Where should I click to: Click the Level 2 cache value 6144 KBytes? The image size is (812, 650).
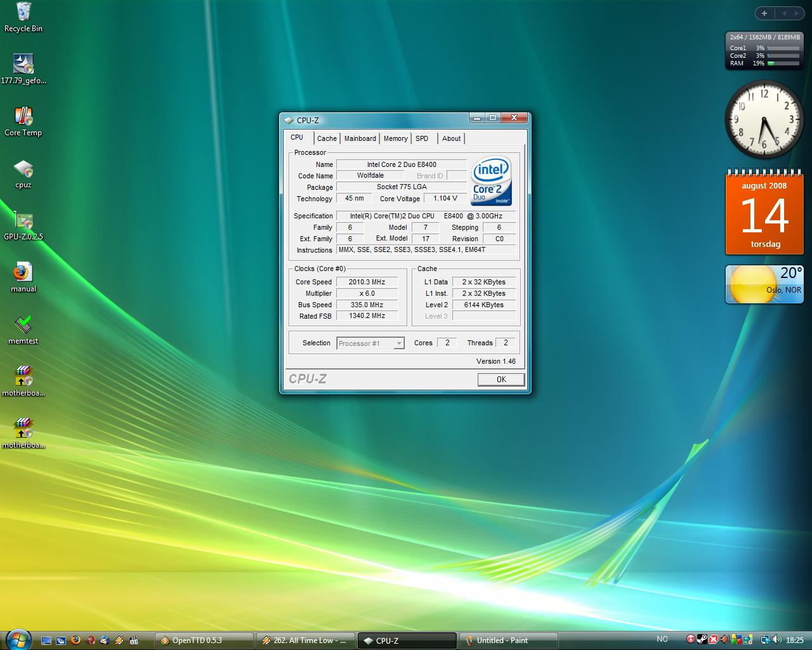pos(483,305)
